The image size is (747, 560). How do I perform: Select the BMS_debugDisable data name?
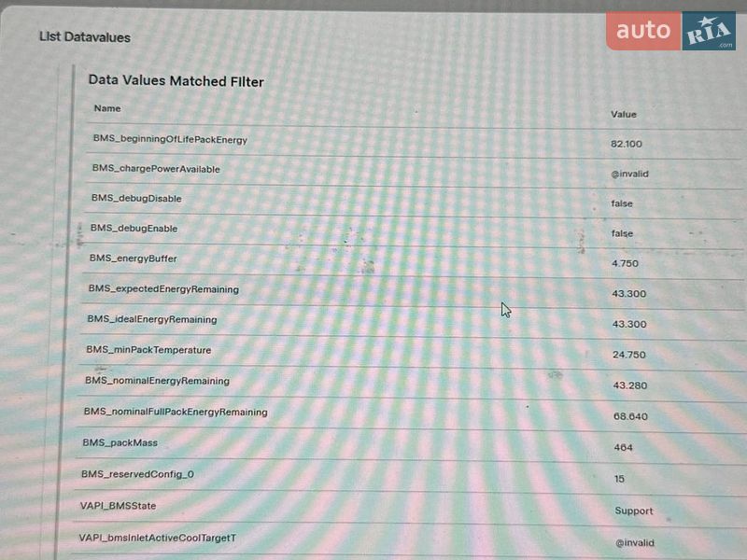click(136, 199)
